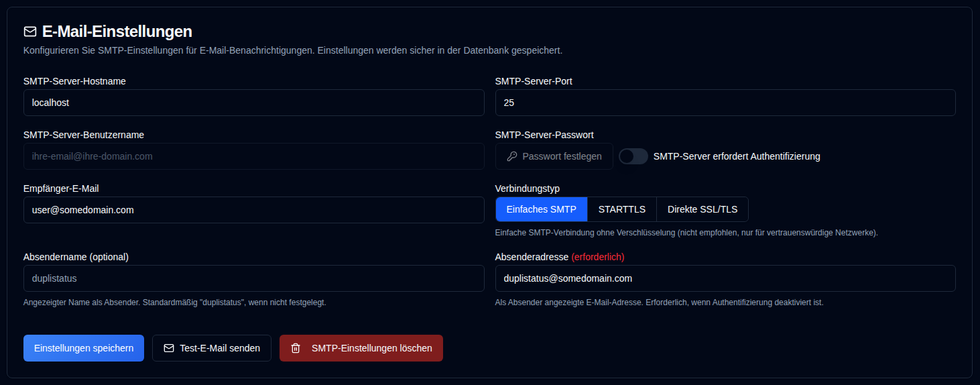This screenshot has width=980, height=385.
Task: Click the SMTP-Server-Port label
Action: [x=534, y=81]
